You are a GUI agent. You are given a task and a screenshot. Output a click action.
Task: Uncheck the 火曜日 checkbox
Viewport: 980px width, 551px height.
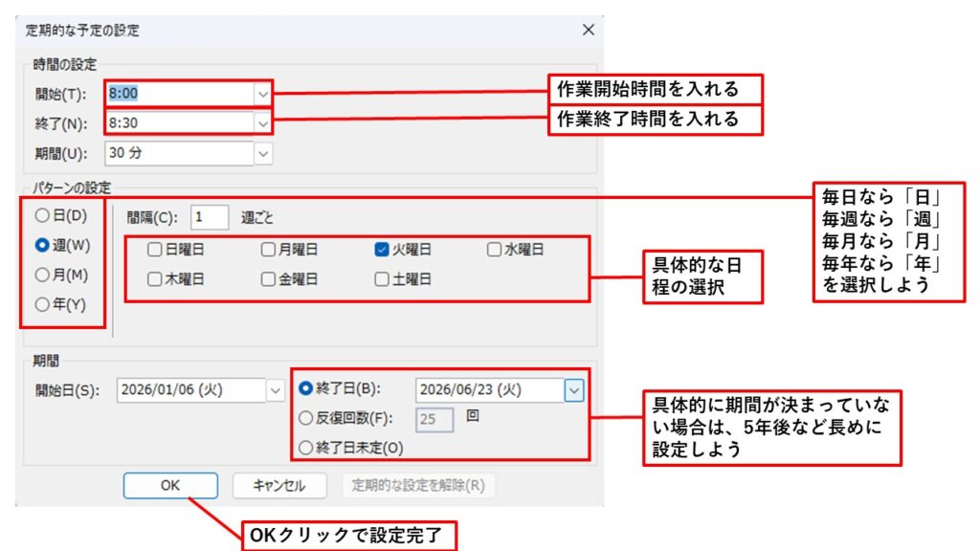(x=381, y=251)
